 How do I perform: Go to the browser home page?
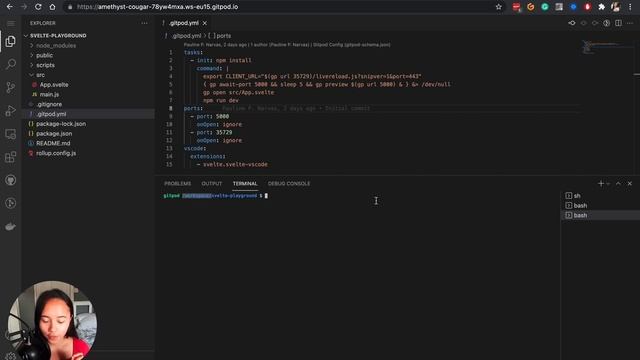tap(52, 7)
